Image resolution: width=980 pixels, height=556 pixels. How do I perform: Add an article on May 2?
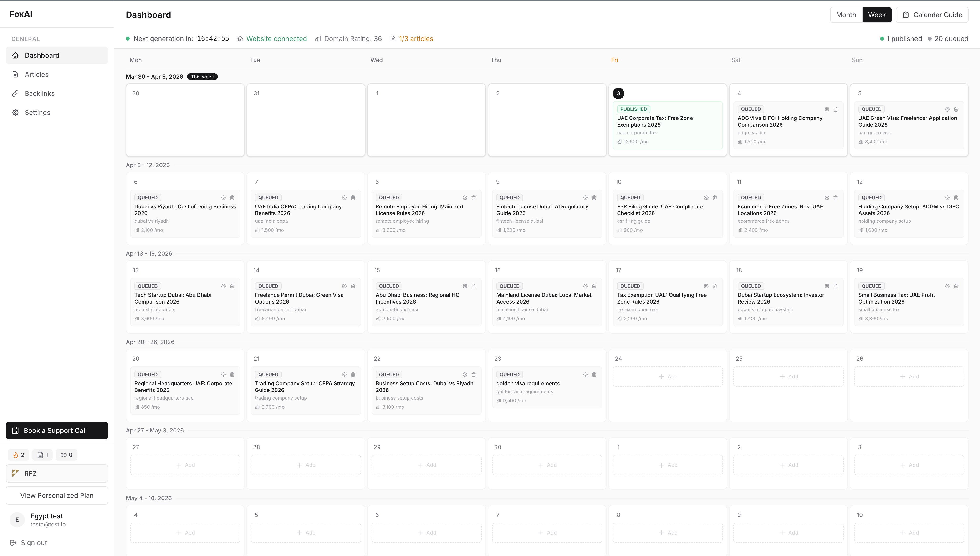788,465
